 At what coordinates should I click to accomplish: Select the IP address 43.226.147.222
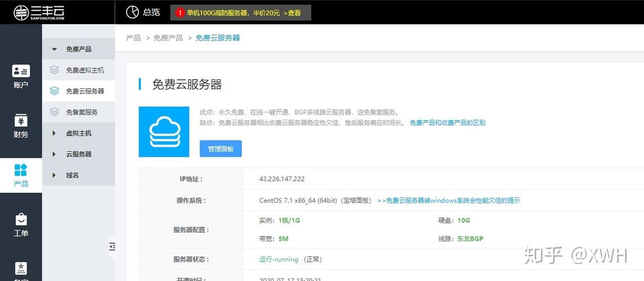click(x=282, y=179)
